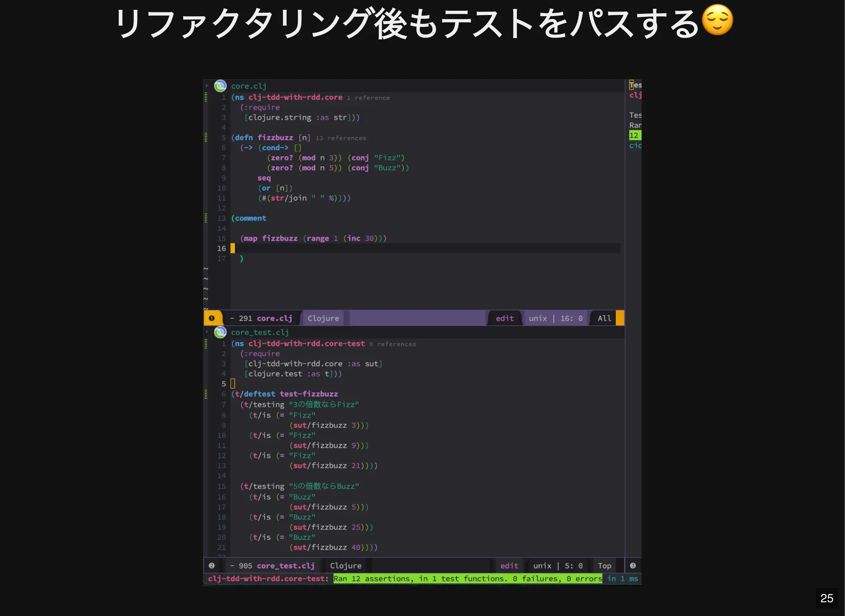Click '(sut/fizzbuzz 40)' call
Viewport: 845px width, 616px height.
click(327, 548)
